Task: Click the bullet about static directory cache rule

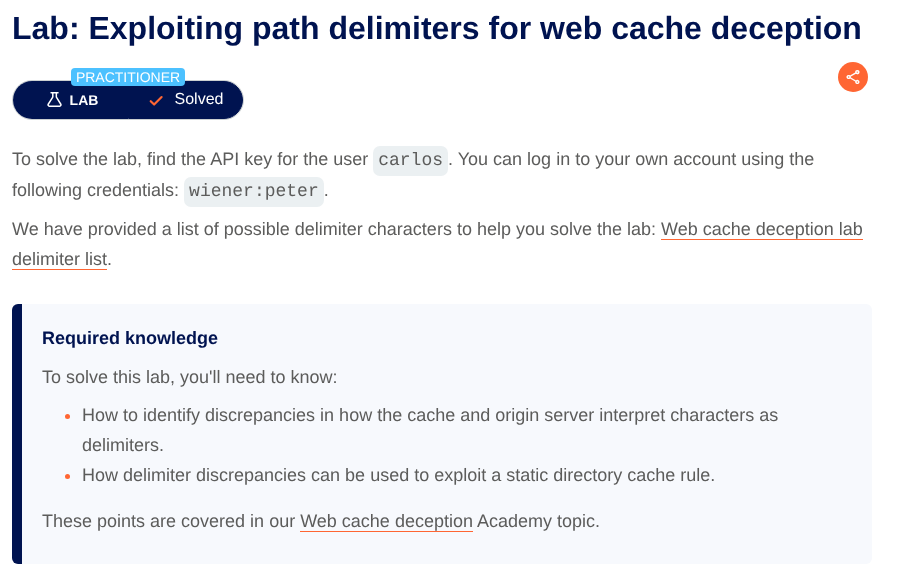Action: [398, 475]
